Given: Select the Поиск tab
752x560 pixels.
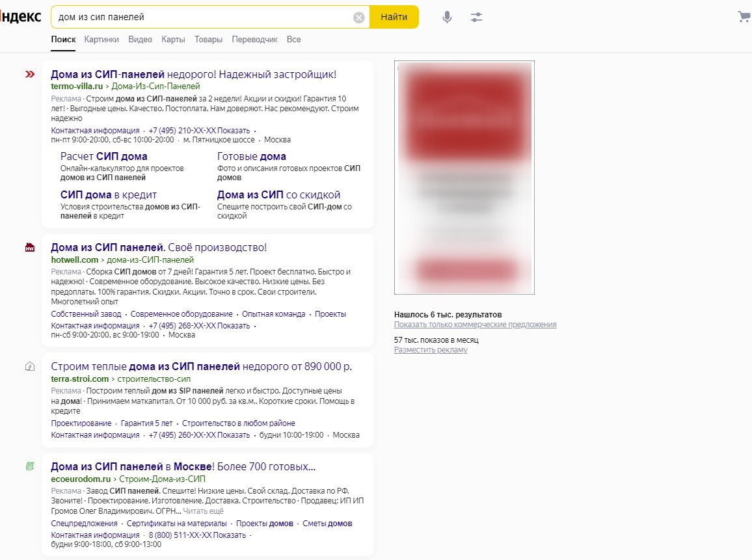Looking at the screenshot, I should [x=63, y=39].
